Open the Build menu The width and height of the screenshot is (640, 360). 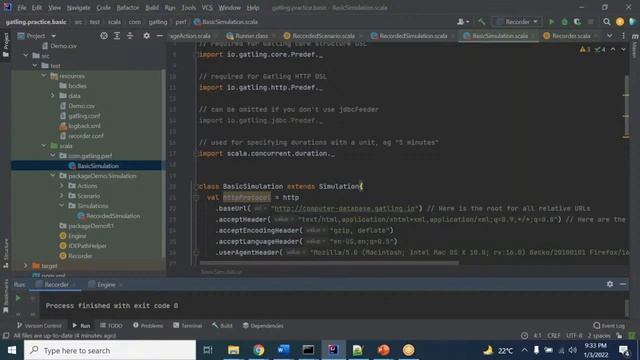click(152, 8)
